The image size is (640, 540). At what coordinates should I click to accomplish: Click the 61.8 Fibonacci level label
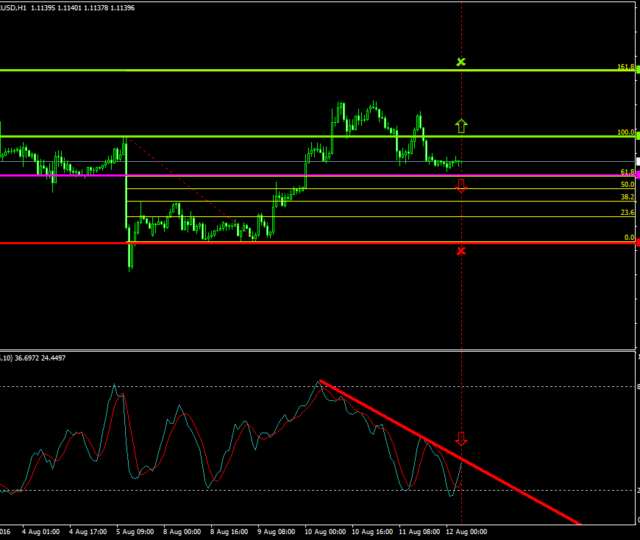coord(627,172)
